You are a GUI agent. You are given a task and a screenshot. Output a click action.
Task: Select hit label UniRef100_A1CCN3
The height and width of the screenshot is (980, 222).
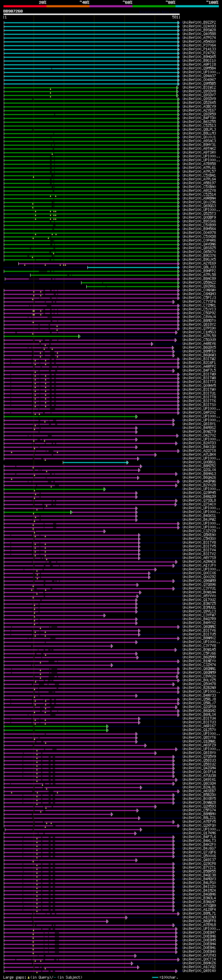pyautogui.click(x=199, y=917)
